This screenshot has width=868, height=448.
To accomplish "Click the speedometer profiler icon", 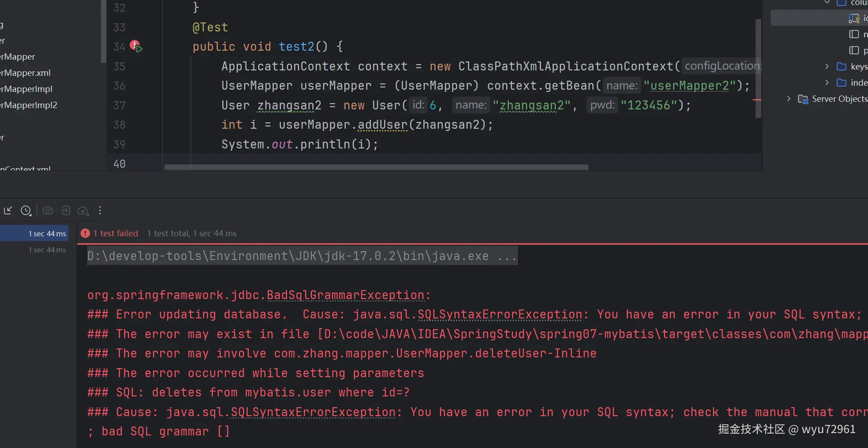I will point(83,210).
